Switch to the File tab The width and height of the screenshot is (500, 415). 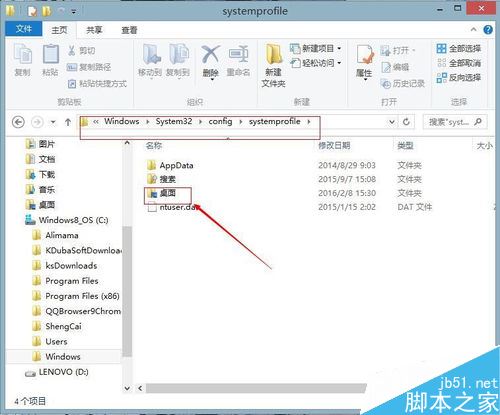coord(24,29)
